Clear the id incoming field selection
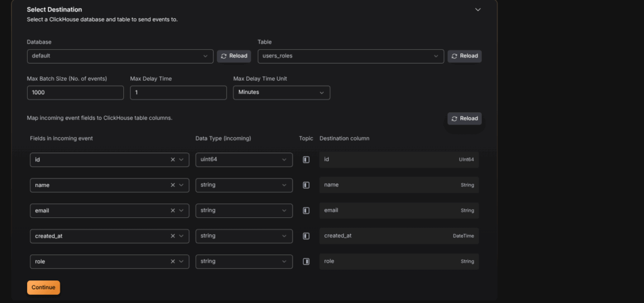The width and height of the screenshot is (644, 303). coord(173,160)
